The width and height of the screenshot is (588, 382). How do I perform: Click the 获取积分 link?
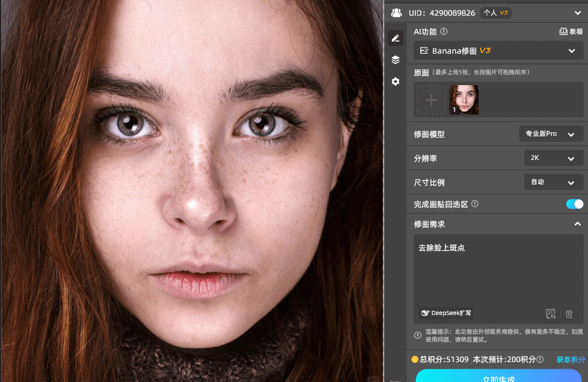click(570, 359)
